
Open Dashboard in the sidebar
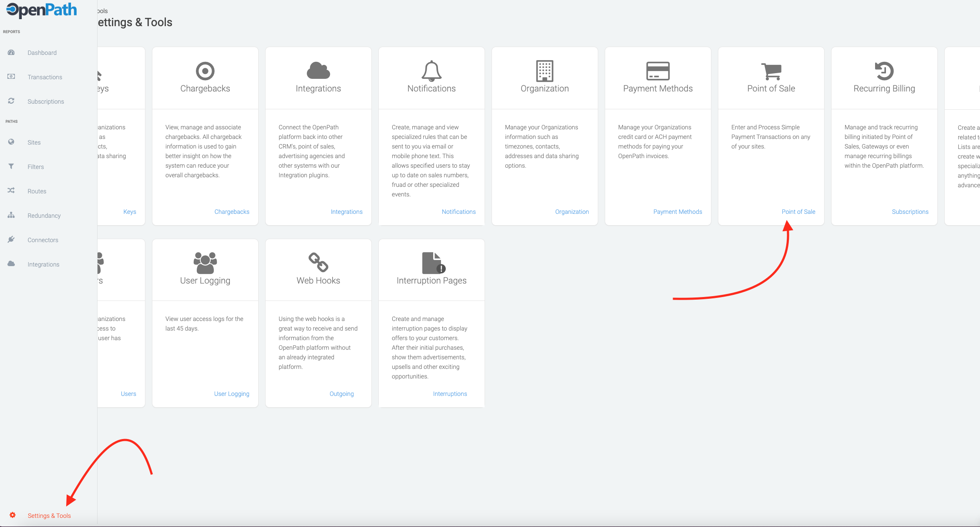tap(42, 53)
